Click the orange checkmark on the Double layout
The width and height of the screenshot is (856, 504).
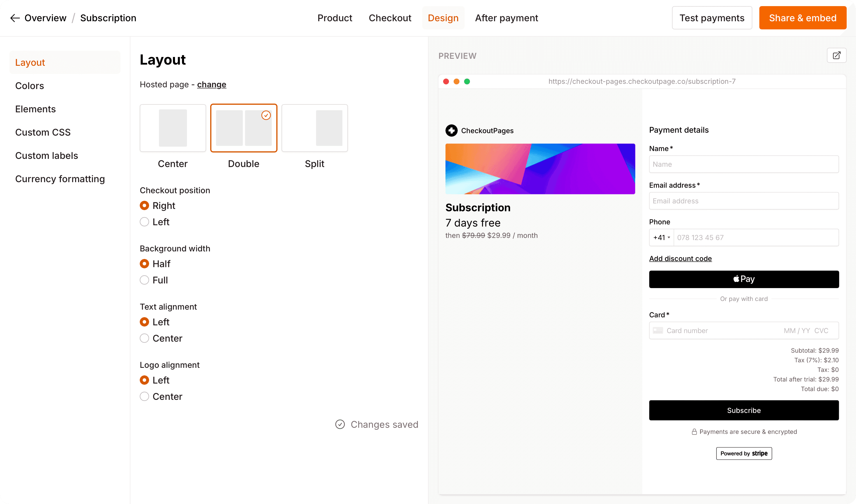pos(266,115)
